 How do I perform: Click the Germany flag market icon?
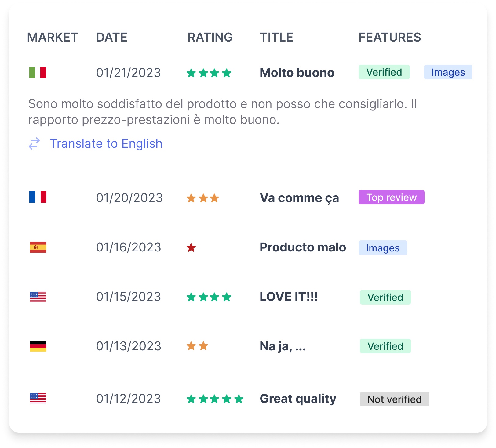point(38,346)
